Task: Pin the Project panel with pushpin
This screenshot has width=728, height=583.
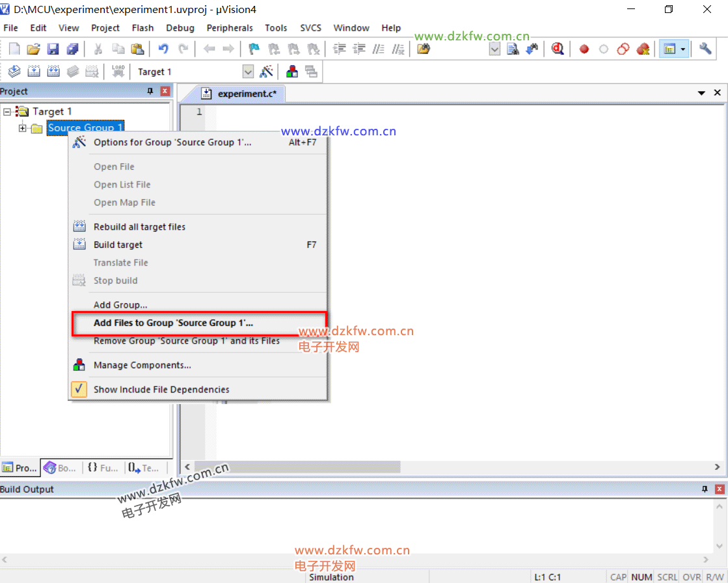Action: tap(150, 92)
